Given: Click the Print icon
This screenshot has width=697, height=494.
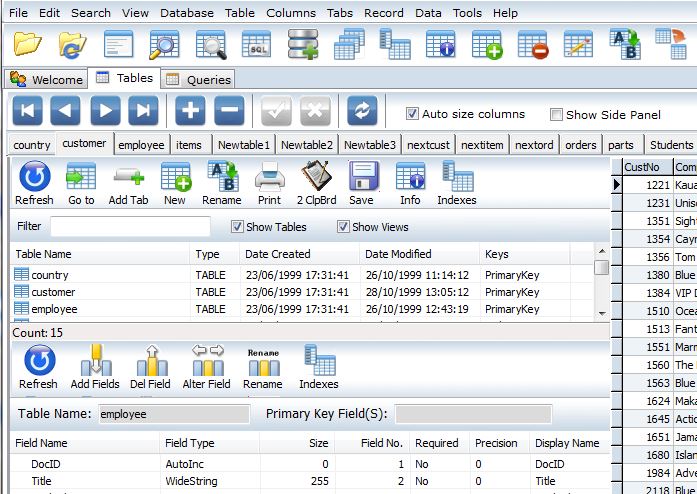Looking at the screenshot, I should pos(269,184).
